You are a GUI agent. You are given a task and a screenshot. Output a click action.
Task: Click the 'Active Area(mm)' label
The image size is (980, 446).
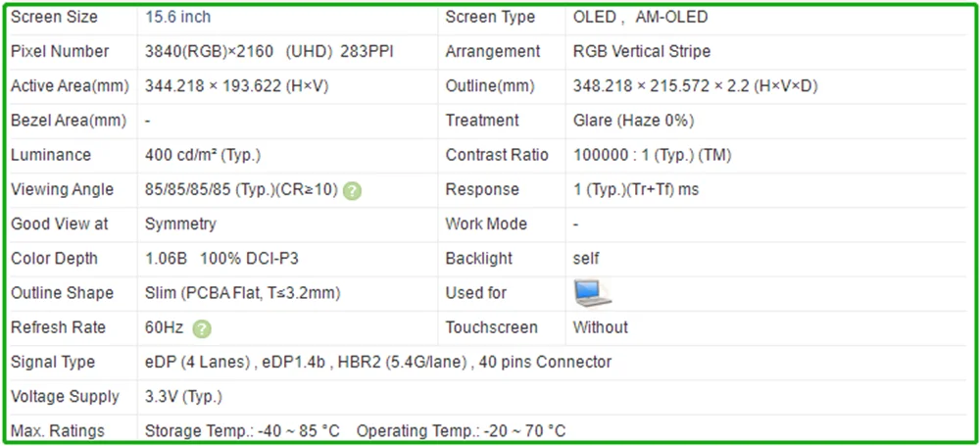tap(70, 86)
